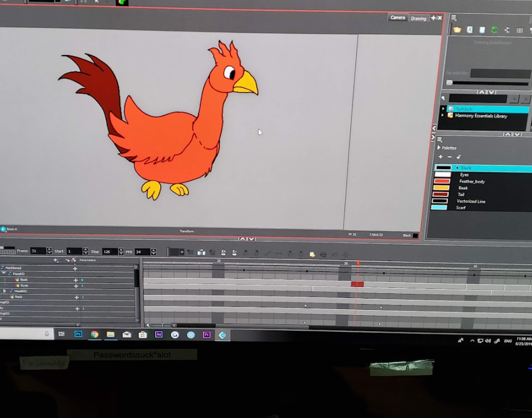Click the Drawing Substitution slider handle

click(449, 82)
